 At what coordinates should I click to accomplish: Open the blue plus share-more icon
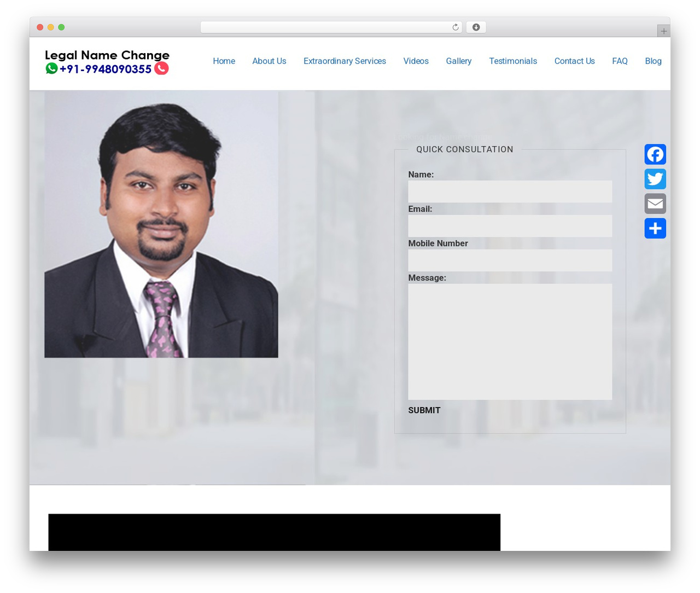[655, 228]
